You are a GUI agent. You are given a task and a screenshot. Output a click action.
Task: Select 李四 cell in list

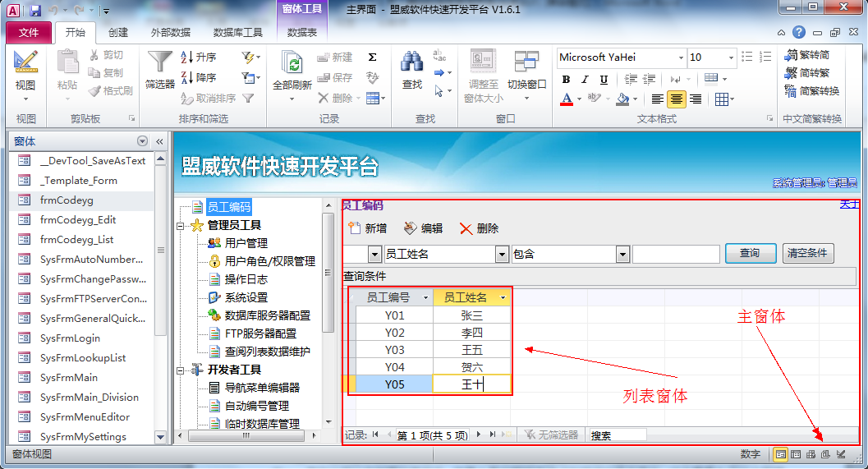[x=471, y=333]
